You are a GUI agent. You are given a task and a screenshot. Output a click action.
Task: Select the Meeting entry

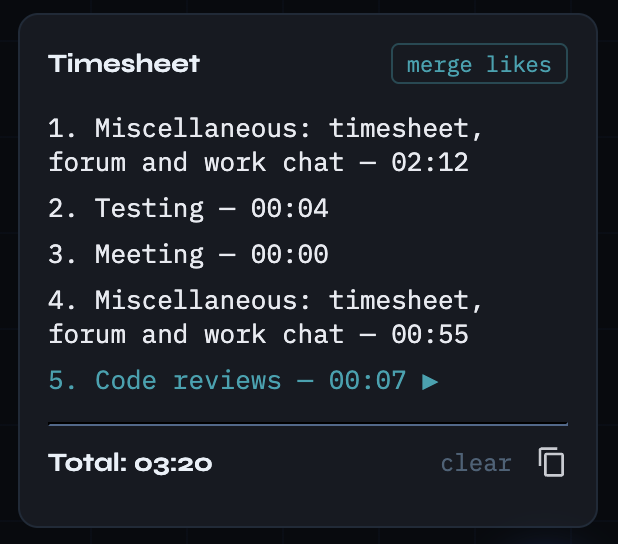188,254
